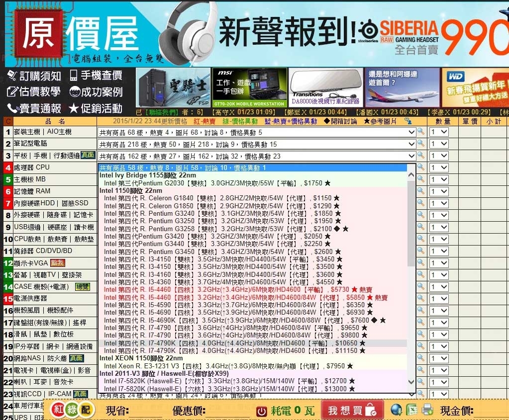This screenshot has width=509, height=420.
Task: Select I7-5820K 代理 $13000 option
Action: [x=253, y=389]
